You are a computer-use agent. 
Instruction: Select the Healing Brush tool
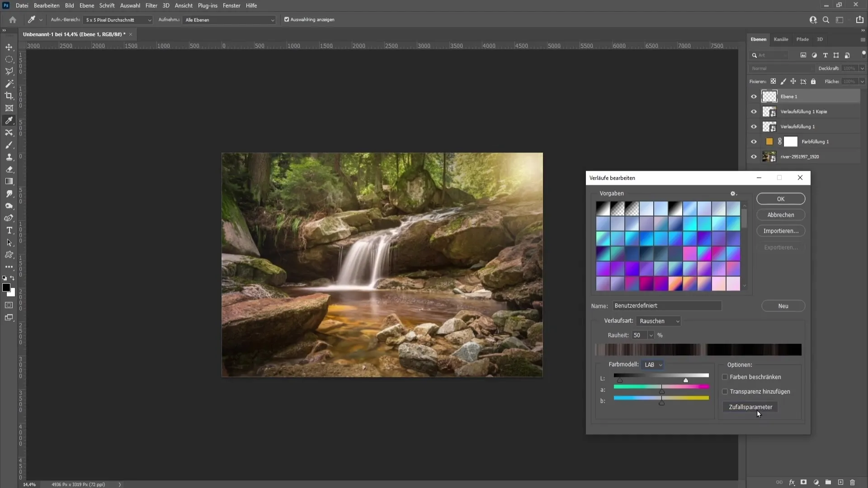click(9, 132)
